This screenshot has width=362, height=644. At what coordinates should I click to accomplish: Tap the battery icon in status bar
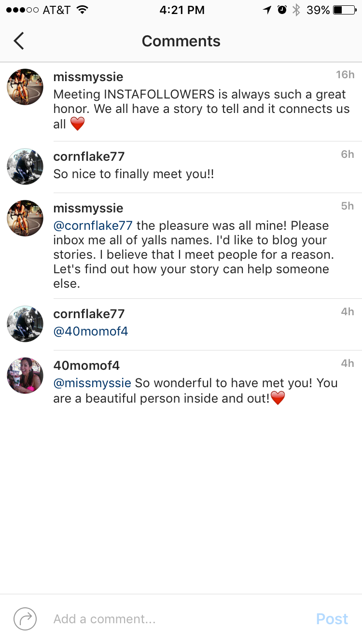click(344, 10)
